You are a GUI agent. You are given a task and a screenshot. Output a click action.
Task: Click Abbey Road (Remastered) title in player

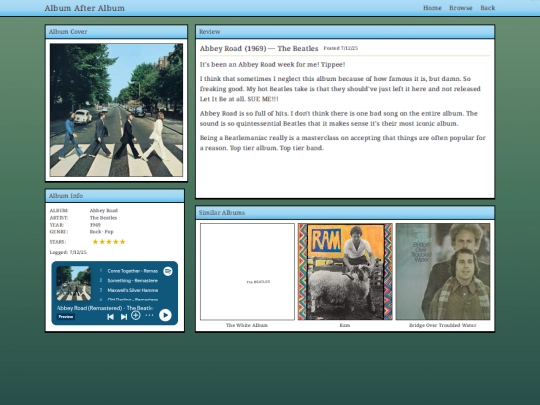click(x=105, y=308)
